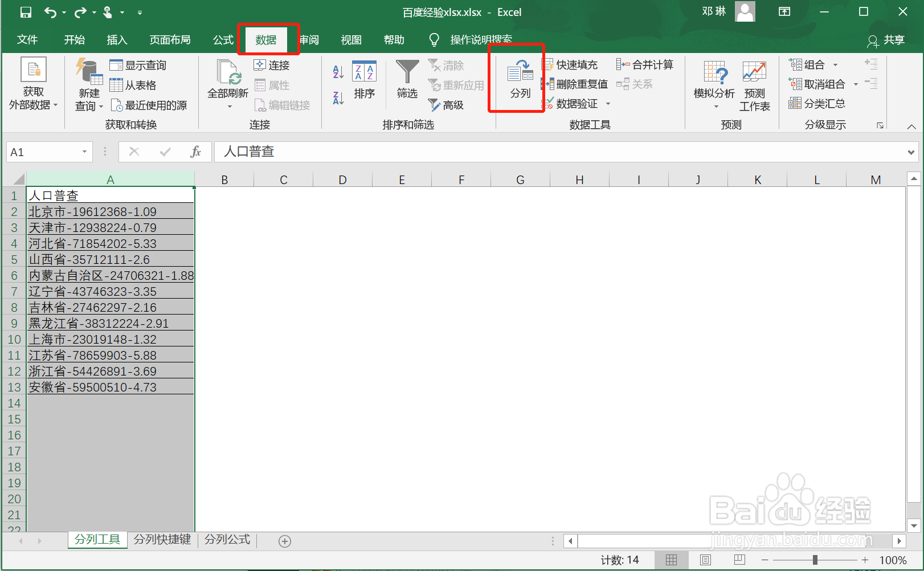Switch to Home (开始) tab
This screenshot has width=924, height=571.
(75, 39)
